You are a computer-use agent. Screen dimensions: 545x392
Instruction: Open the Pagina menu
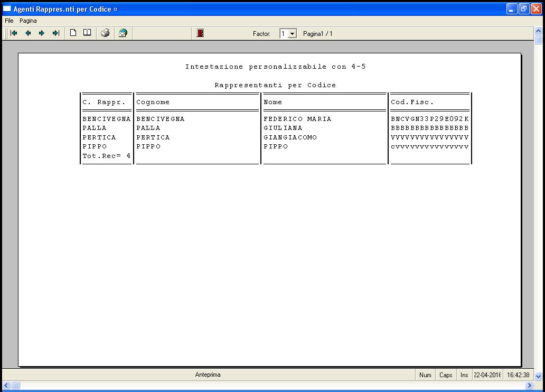(29, 21)
